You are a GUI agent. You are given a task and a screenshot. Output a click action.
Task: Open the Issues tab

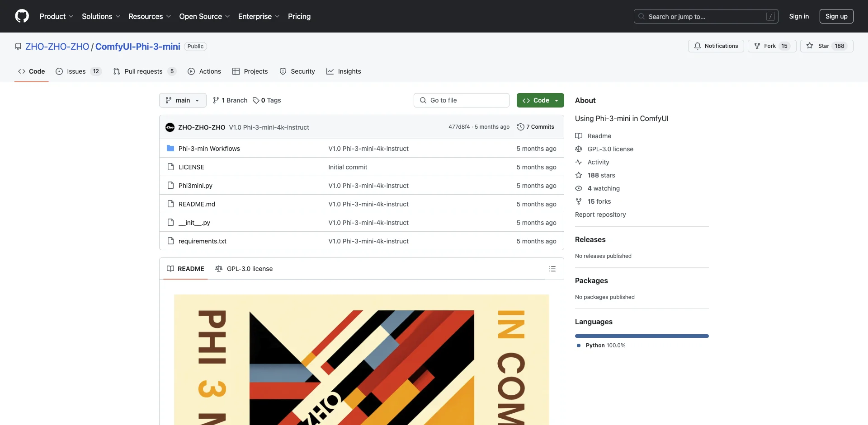pos(78,71)
